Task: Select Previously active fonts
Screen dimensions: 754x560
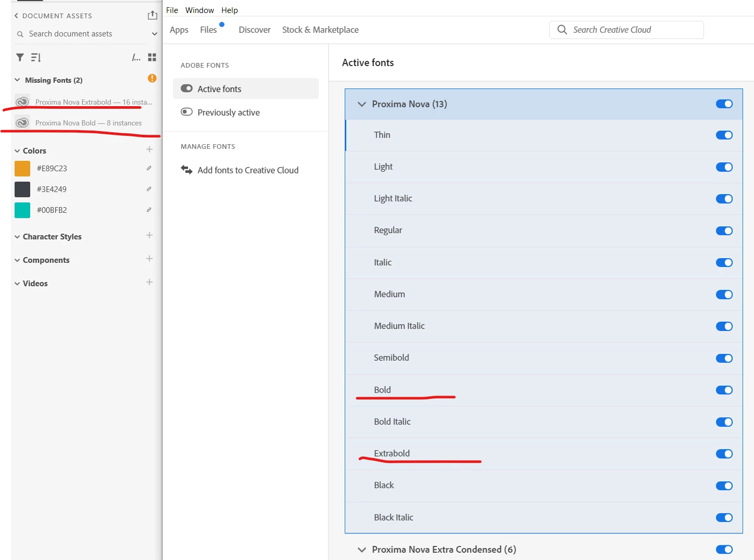Action: [x=246, y=112]
